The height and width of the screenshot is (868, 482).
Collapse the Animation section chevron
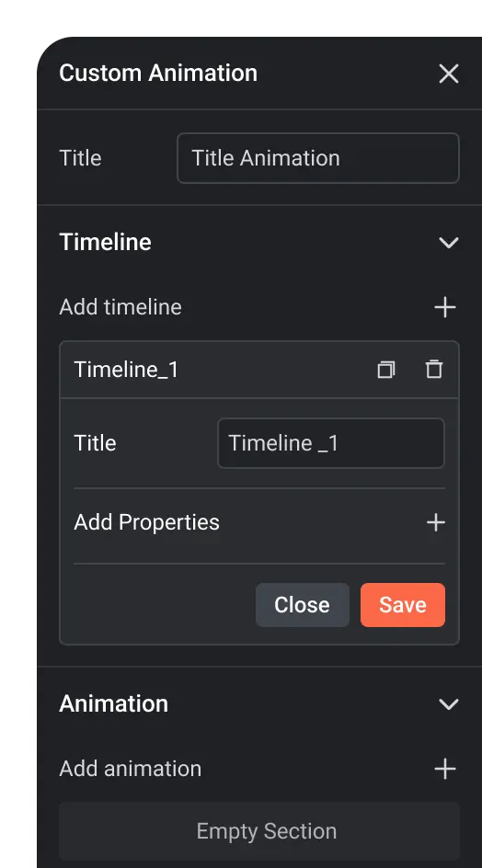point(448,704)
